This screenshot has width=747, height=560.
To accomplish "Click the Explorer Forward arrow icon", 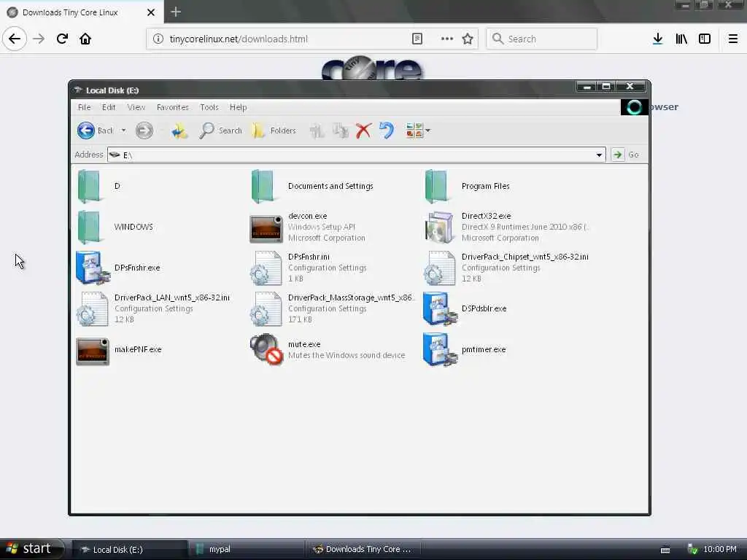I will point(144,131).
